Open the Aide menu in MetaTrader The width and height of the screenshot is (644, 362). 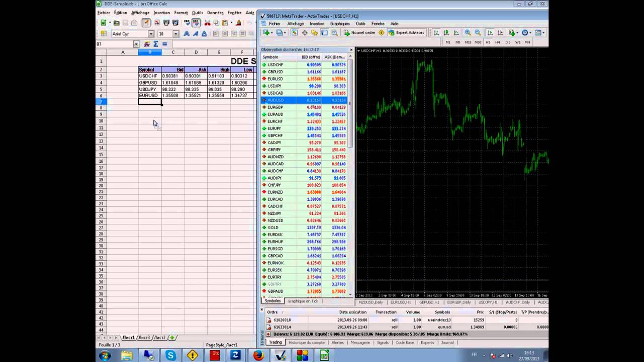coord(394,24)
